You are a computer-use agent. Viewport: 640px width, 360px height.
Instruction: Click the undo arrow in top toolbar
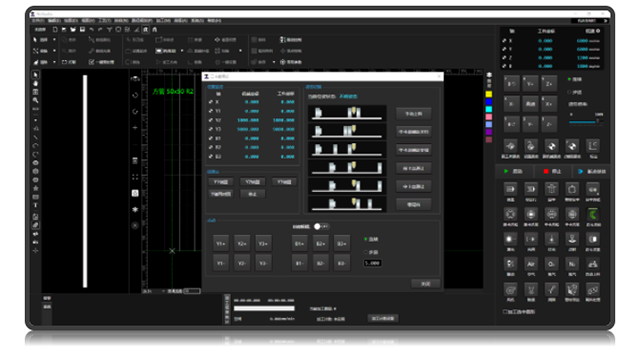point(91,29)
